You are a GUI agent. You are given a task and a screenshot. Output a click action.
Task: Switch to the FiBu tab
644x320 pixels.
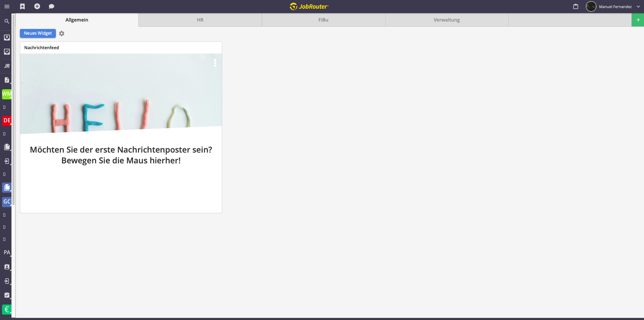(x=324, y=20)
